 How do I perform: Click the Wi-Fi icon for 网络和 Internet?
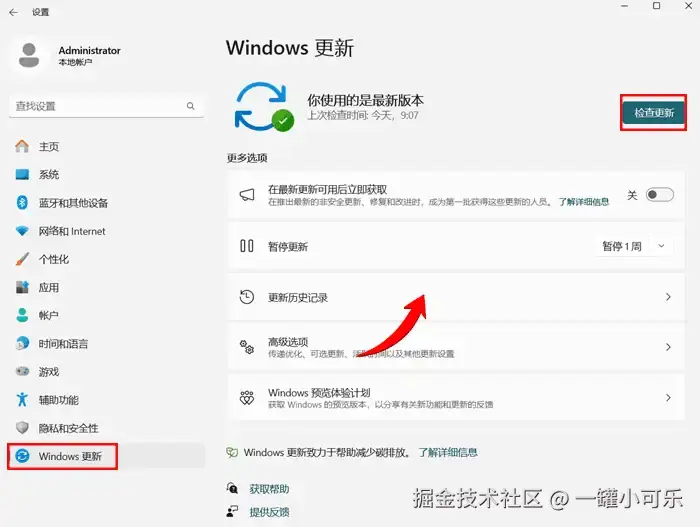coord(22,231)
